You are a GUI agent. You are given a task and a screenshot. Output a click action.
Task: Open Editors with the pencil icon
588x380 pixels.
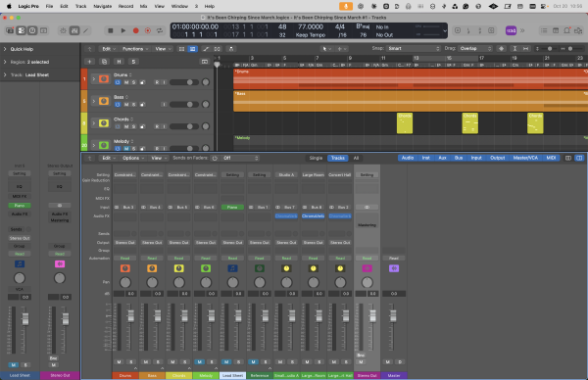point(86,30)
